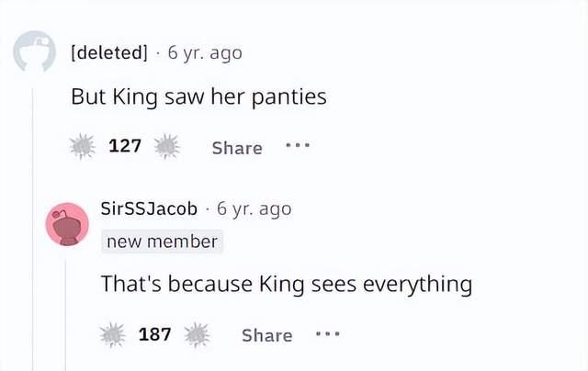The height and width of the screenshot is (371, 588).
Task: Upvote the [deleted] user's comment
Action: click(85, 146)
